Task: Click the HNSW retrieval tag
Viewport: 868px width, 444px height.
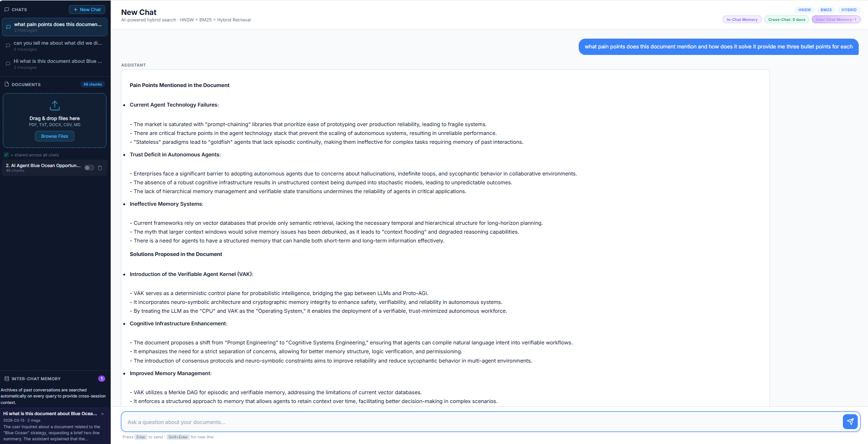Action: pyautogui.click(x=804, y=10)
